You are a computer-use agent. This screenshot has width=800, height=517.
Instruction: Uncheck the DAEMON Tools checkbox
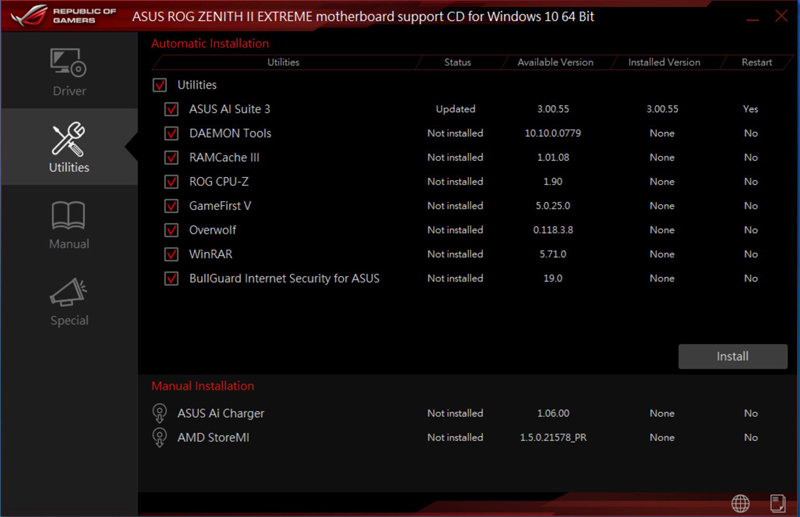click(x=171, y=133)
